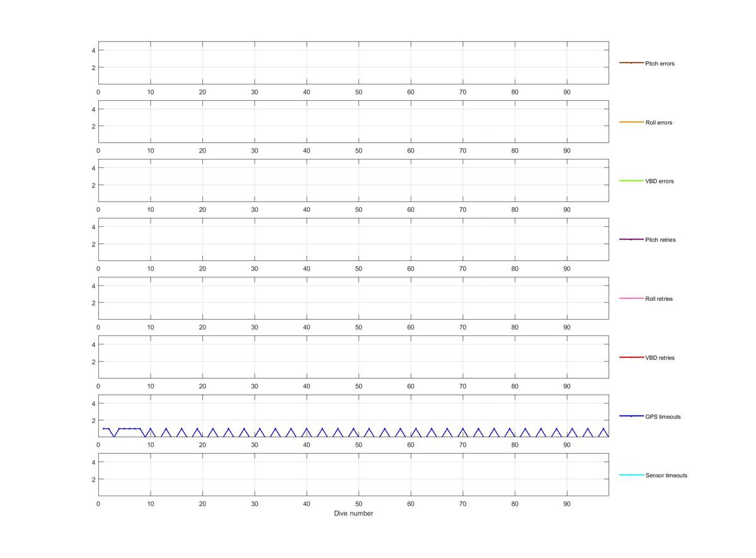Select the orange Roll errors legend line

pos(631,122)
